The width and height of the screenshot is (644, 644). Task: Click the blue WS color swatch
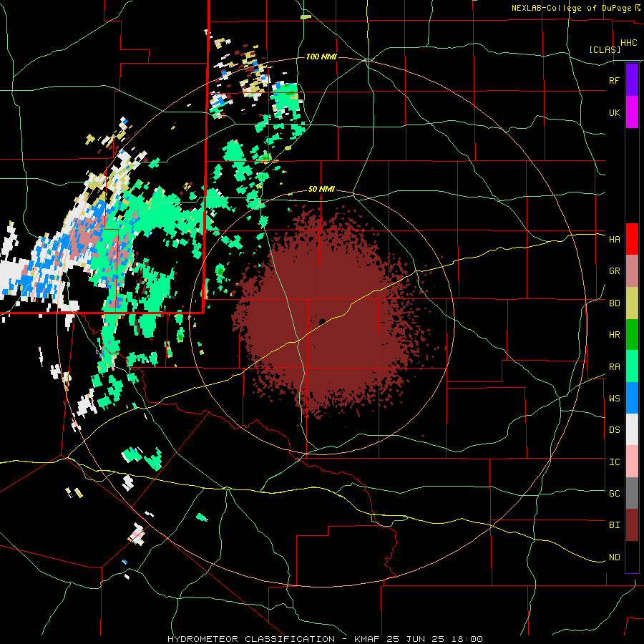(632, 398)
